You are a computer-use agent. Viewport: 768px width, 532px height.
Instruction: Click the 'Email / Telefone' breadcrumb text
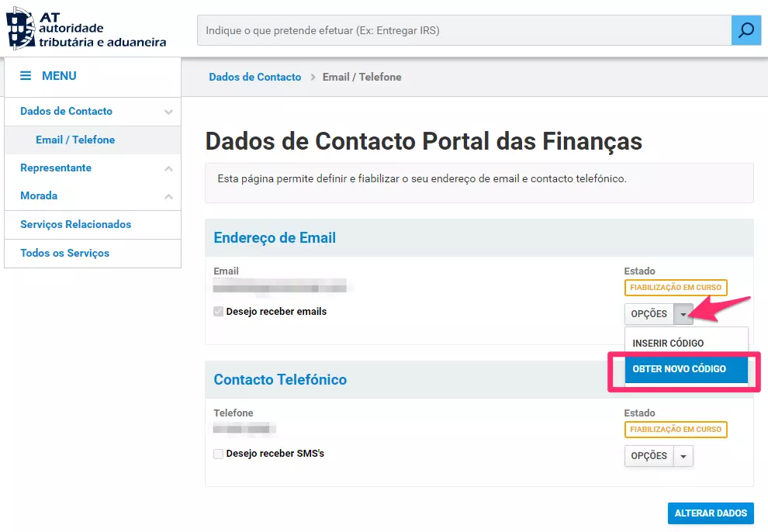pos(362,77)
